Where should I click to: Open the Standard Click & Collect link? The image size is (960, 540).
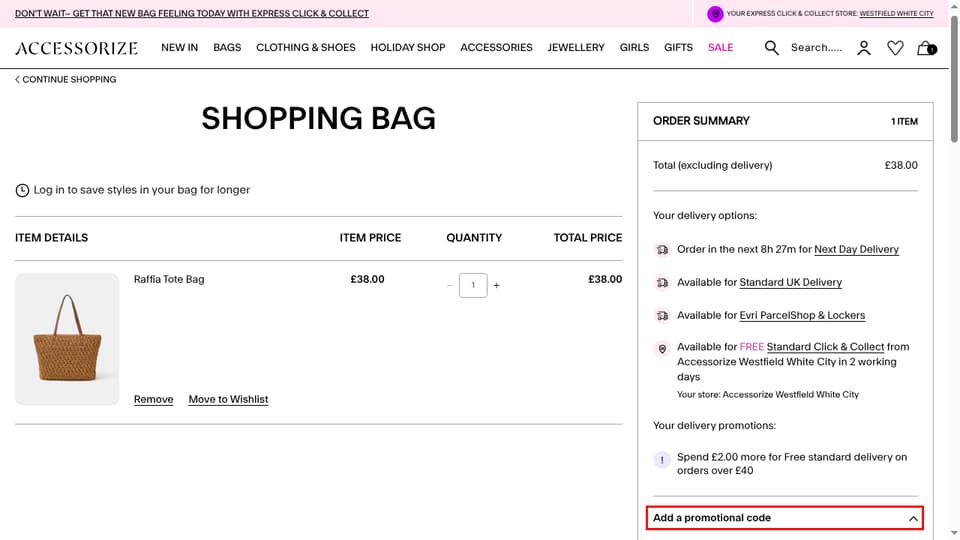click(825, 347)
